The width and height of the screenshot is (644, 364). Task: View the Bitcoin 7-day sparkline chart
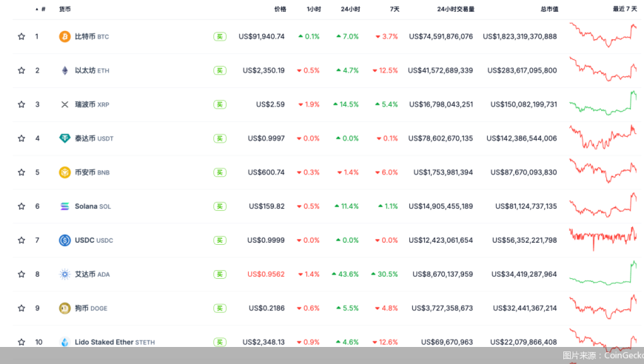(603, 36)
